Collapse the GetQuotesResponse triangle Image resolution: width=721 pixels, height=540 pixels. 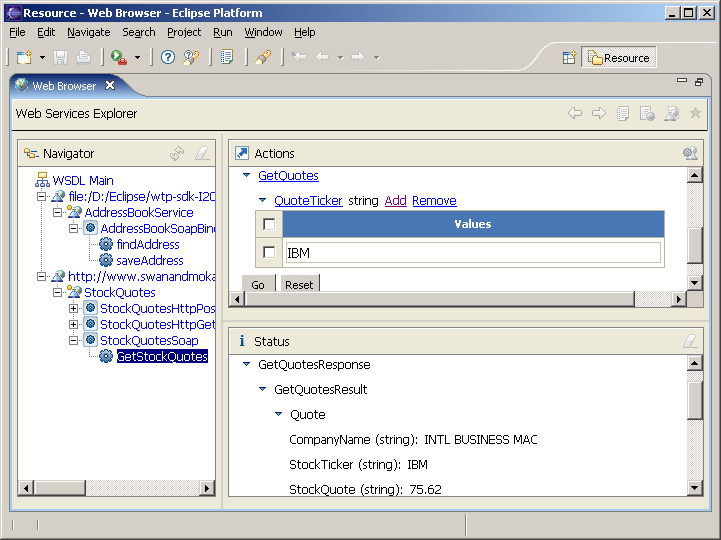point(246,364)
